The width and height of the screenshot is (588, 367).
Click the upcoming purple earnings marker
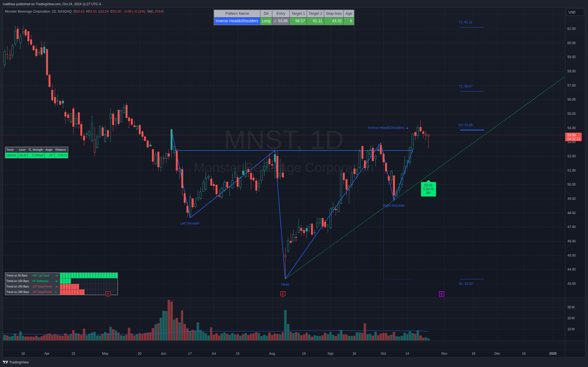coord(442,294)
